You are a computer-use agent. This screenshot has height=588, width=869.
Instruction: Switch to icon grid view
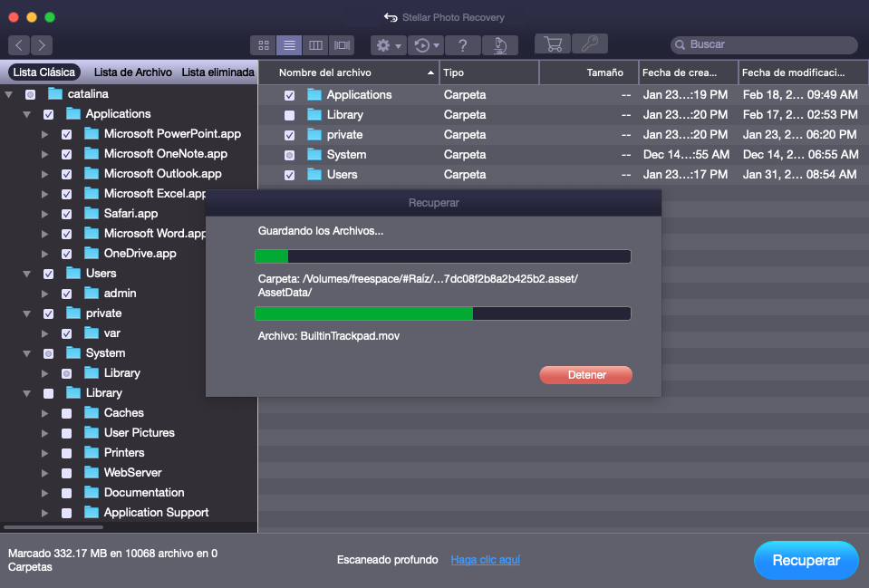point(264,45)
